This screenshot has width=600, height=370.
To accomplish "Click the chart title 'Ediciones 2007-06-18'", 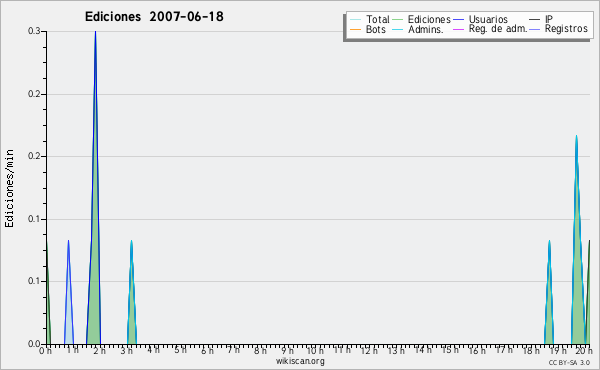I will tap(154, 17).
